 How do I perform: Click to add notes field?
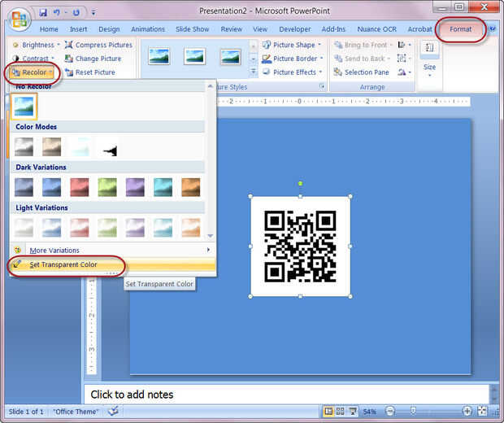pyautogui.click(x=286, y=395)
